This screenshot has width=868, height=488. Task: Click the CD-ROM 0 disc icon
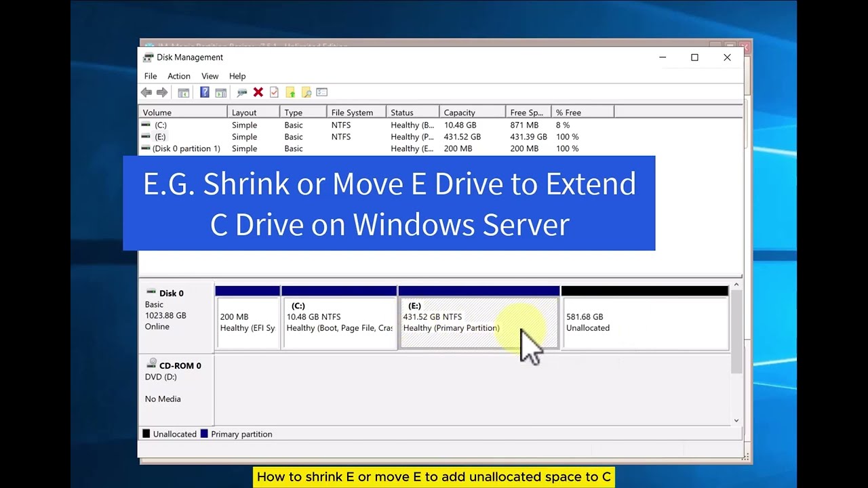(151, 365)
